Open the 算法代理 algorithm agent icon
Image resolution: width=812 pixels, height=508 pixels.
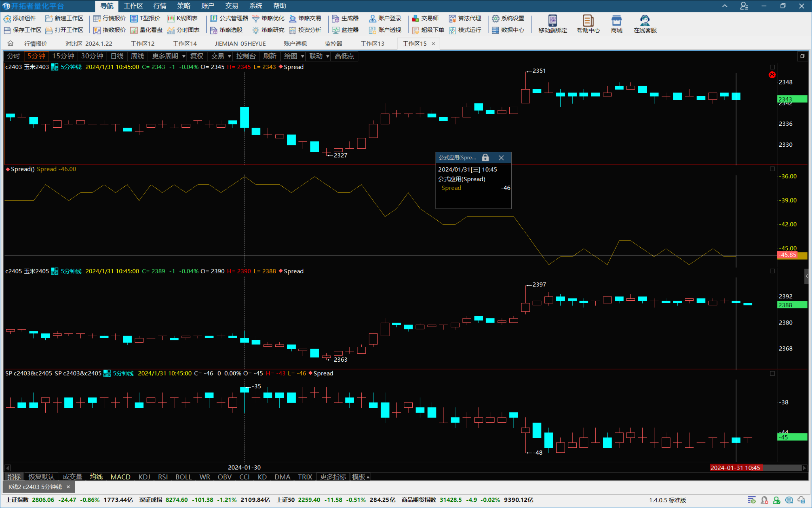click(452, 18)
